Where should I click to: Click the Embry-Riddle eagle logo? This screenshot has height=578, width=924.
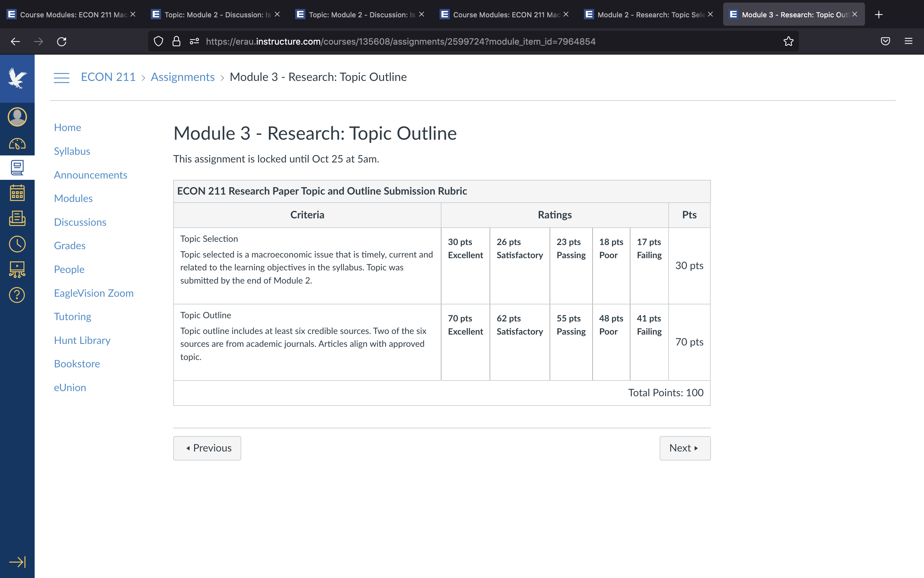coord(17,78)
